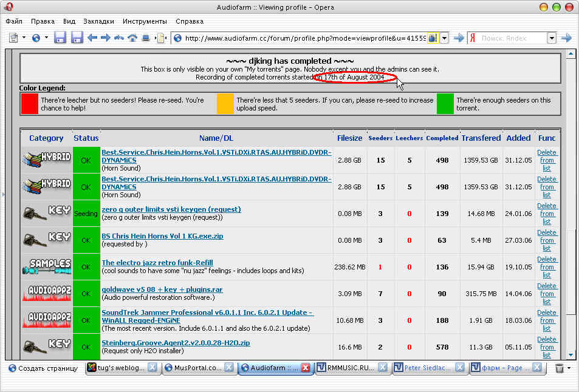The image size is (579, 392).
Task: Delete zero g keygen row from list
Action: coord(547,214)
